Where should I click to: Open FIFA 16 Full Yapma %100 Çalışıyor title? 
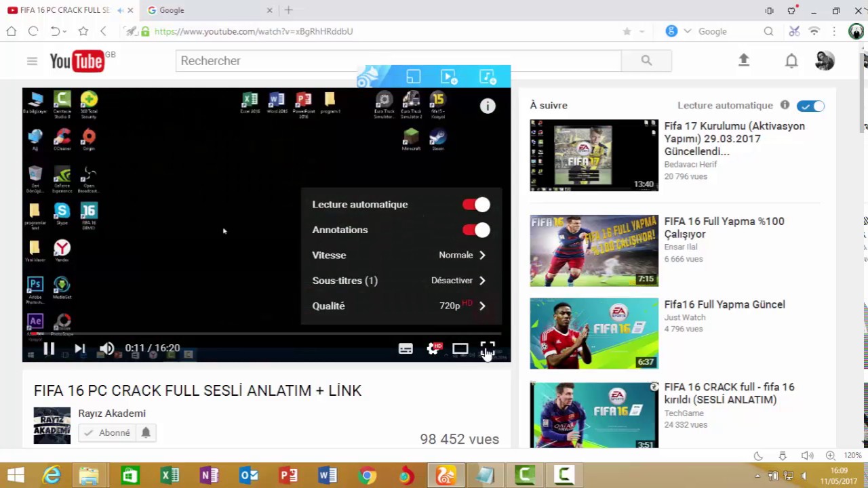(724, 228)
